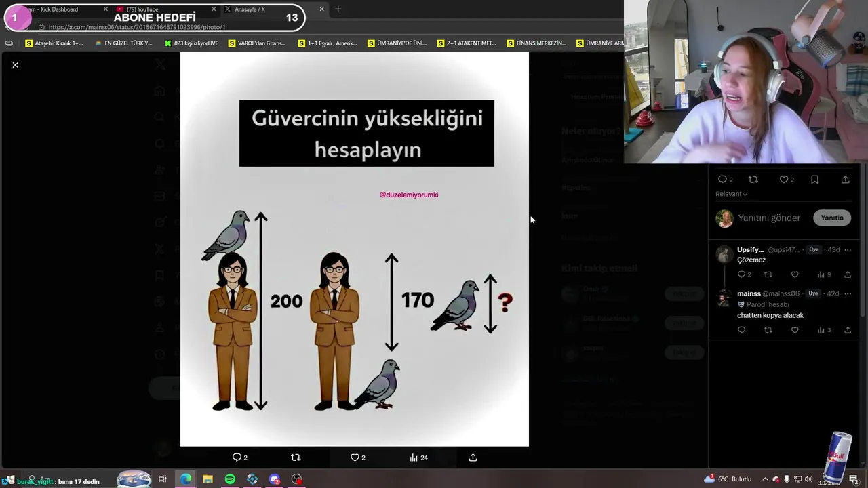Image resolution: width=868 pixels, height=488 pixels.
Task: Open the 823 kişi izliyorLIVE bookmark
Action: coord(191,43)
